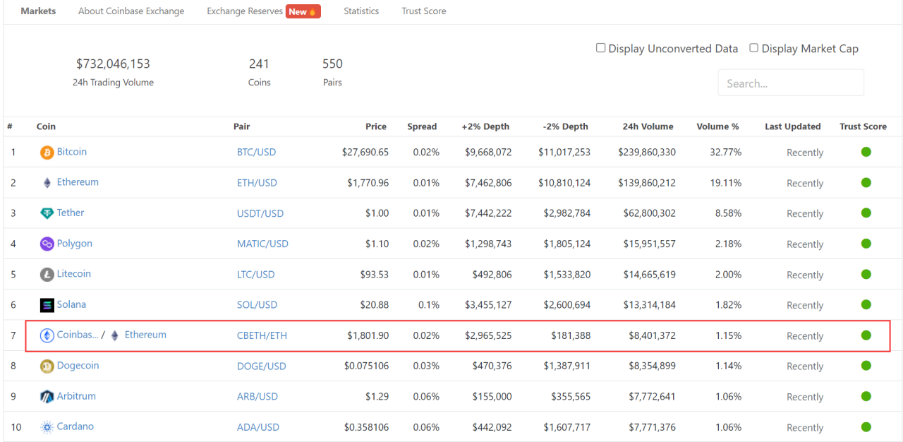Click the grey Litecoin logo icon

(x=47, y=275)
